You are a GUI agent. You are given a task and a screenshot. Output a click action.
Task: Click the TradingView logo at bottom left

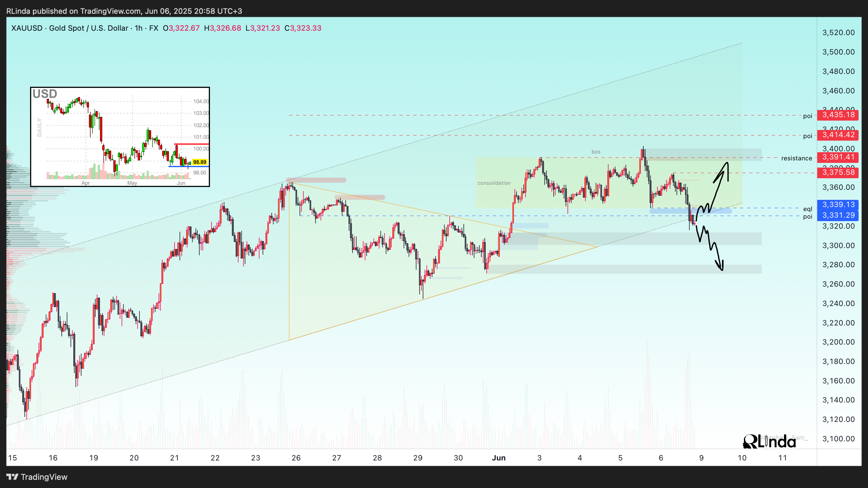[x=37, y=477]
